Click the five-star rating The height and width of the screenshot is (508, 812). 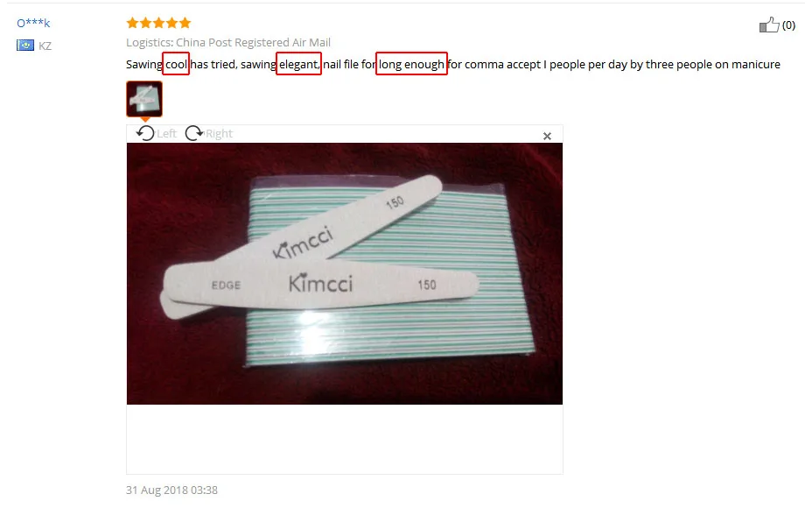159,22
